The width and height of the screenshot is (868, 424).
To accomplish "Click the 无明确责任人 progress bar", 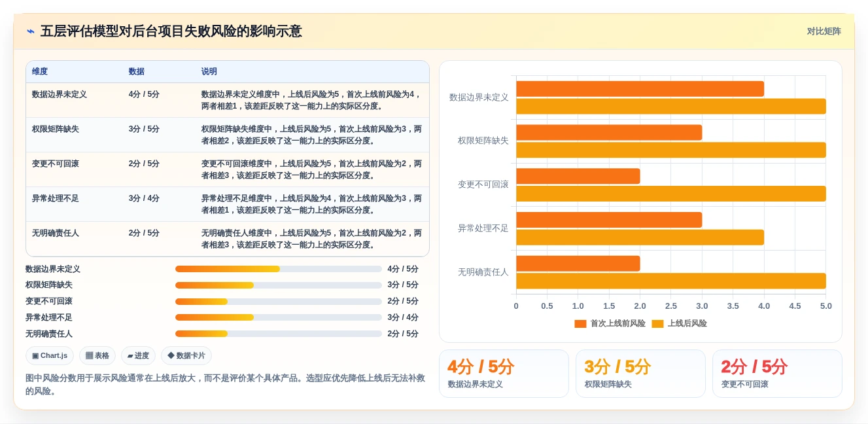I will tap(279, 334).
